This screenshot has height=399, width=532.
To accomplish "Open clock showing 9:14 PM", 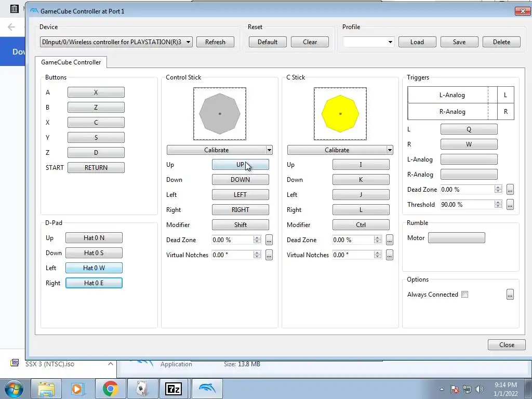I will [506, 389].
